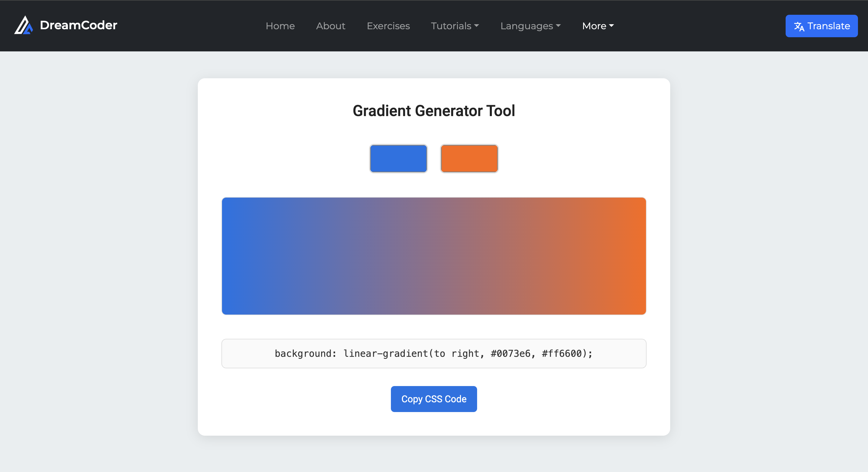Click the Gradient Generator Tool heading
Viewport: 868px width, 472px height.
pyautogui.click(x=434, y=111)
